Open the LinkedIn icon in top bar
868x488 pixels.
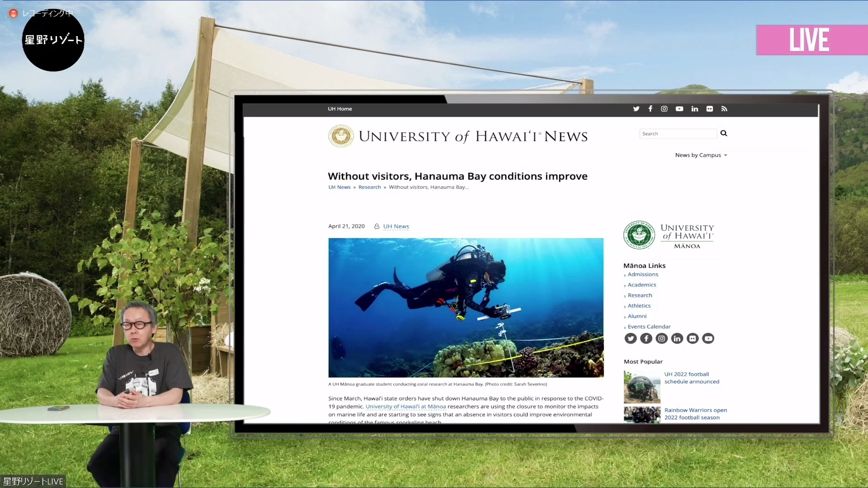tap(694, 109)
